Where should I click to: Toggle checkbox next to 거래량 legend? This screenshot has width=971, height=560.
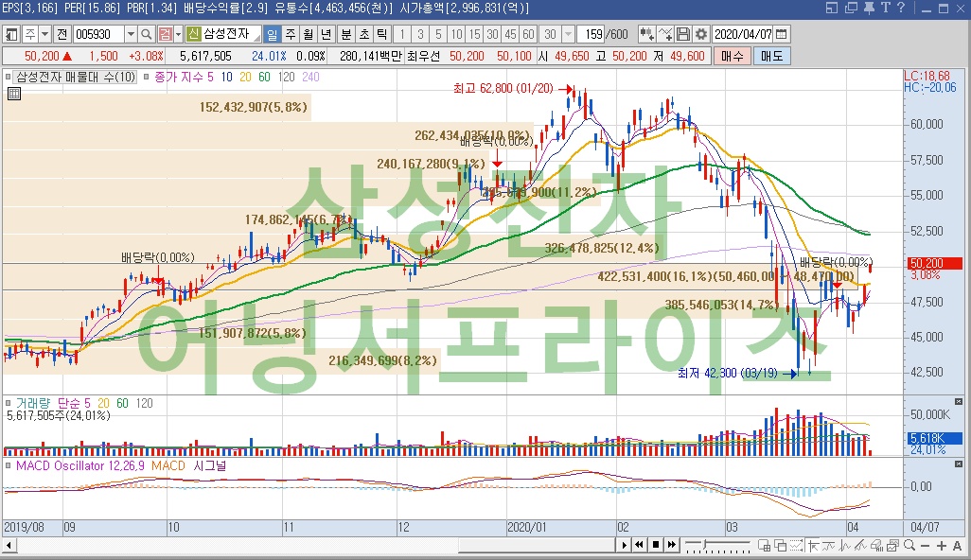tap(9, 403)
